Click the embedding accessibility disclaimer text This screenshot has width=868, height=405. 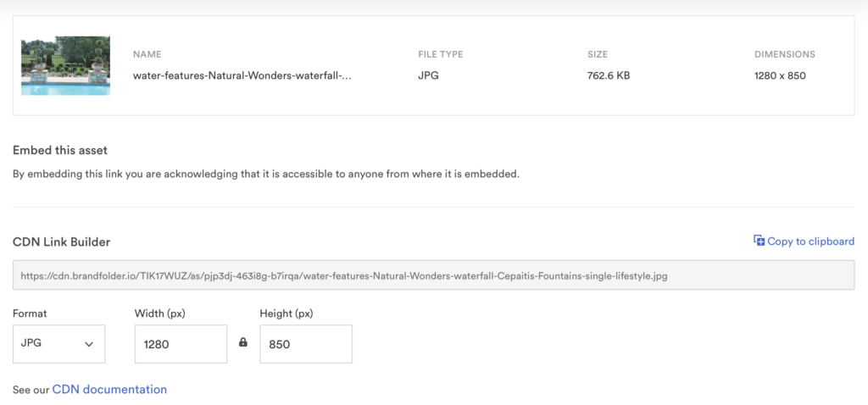265,175
